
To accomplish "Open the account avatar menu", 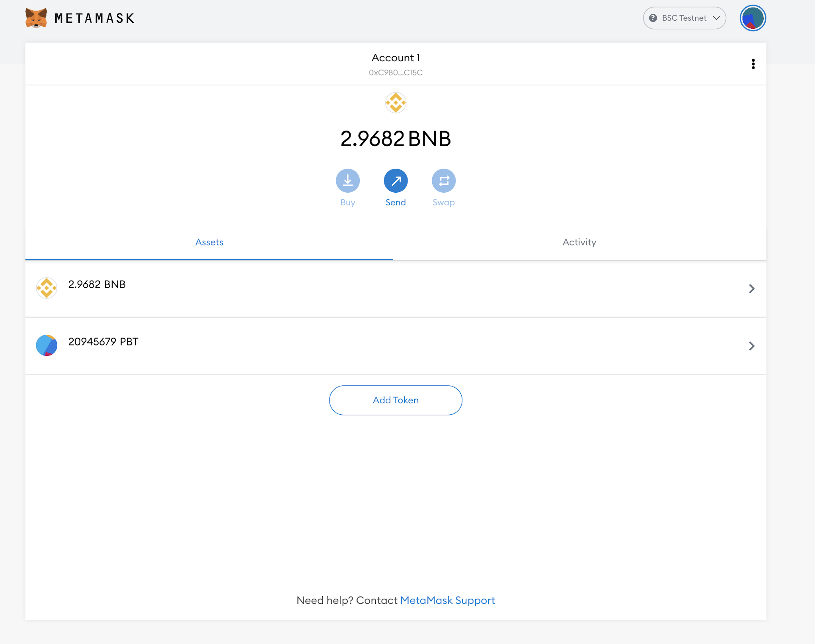I will click(753, 18).
